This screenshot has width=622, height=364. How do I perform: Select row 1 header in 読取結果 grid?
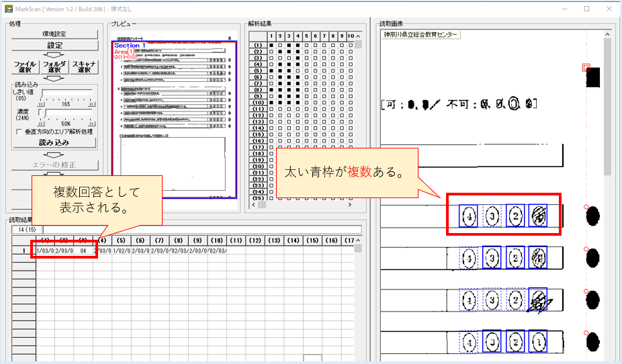pyautogui.click(x=24, y=251)
